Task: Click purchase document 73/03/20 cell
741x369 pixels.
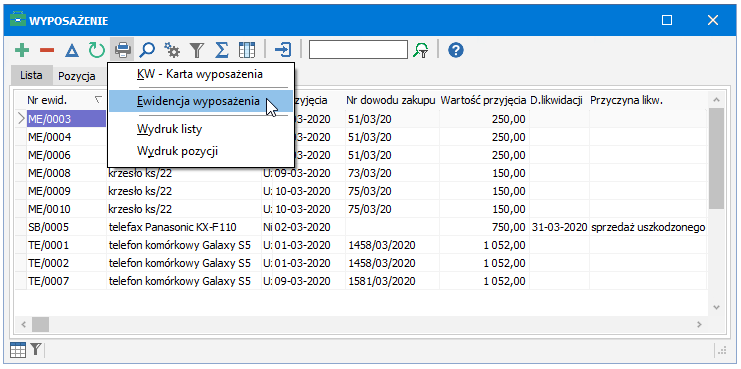Action: coord(392,173)
